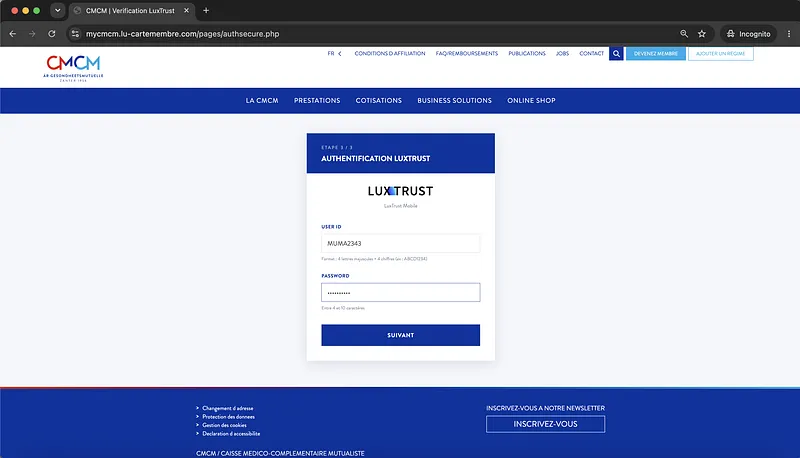Click 'INSCRIVEZ-VOUS A NOTRE NEWSLETTER' text

click(545, 408)
